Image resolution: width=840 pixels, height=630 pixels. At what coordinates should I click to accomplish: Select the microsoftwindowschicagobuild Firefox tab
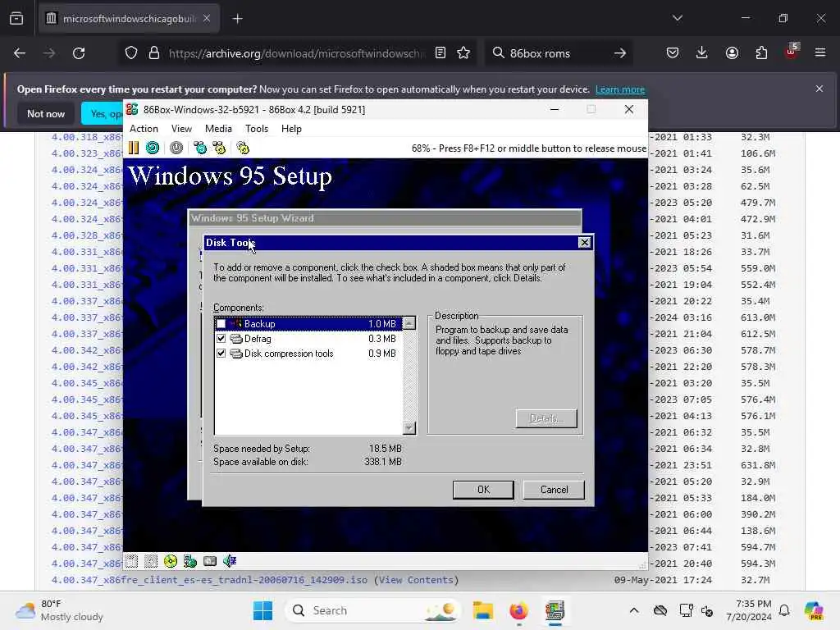[x=129, y=19]
